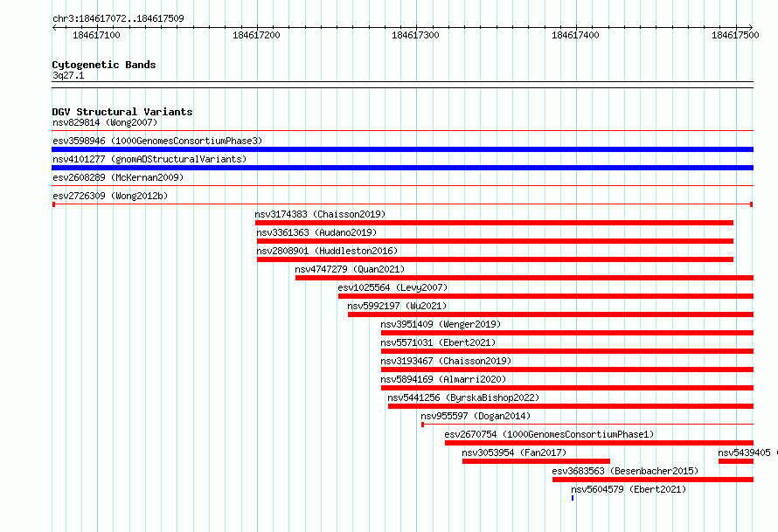The width and height of the screenshot is (778, 532).
Task: Select red bar under nsv3951409
Action: click(x=567, y=333)
